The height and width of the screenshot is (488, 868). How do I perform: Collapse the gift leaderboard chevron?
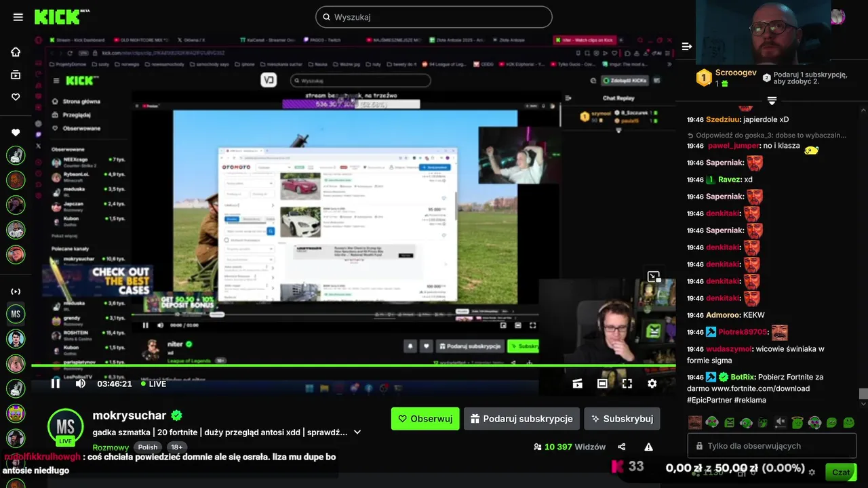click(x=772, y=100)
